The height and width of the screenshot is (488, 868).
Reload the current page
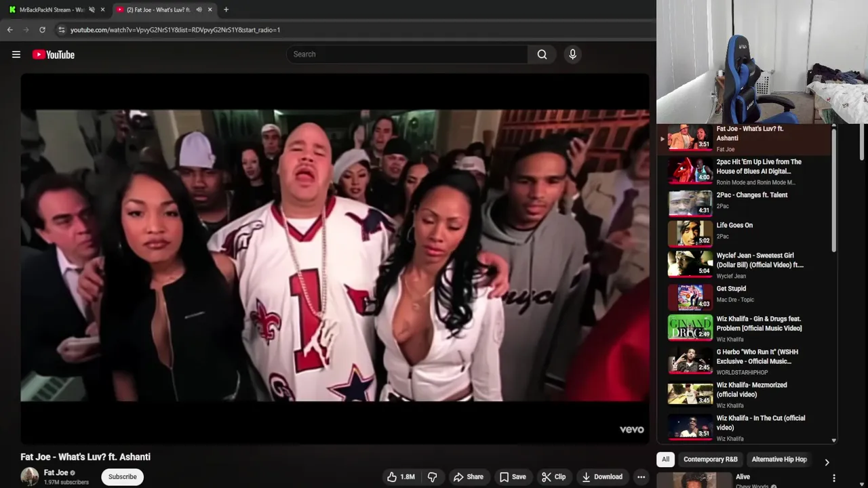(x=42, y=30)
